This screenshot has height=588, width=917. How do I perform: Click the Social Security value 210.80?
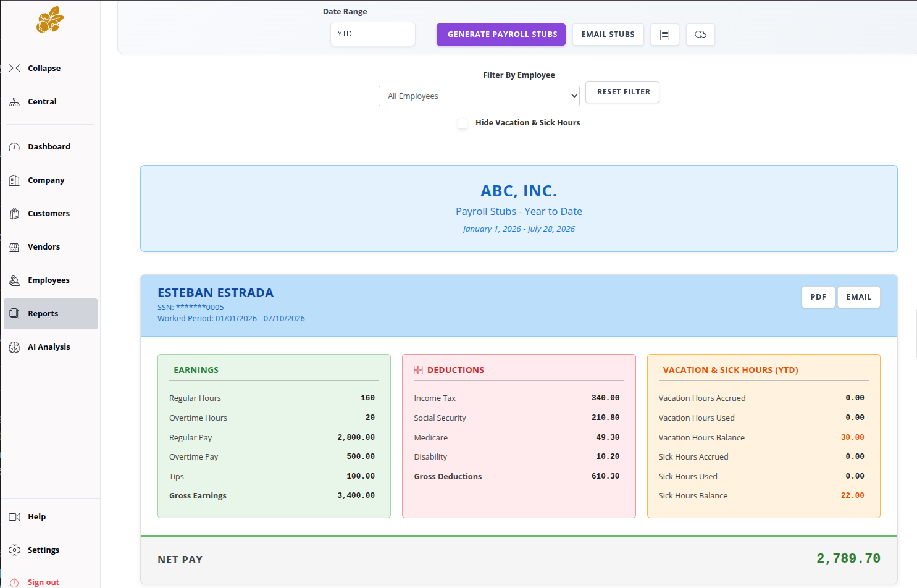tap(605, 418)
